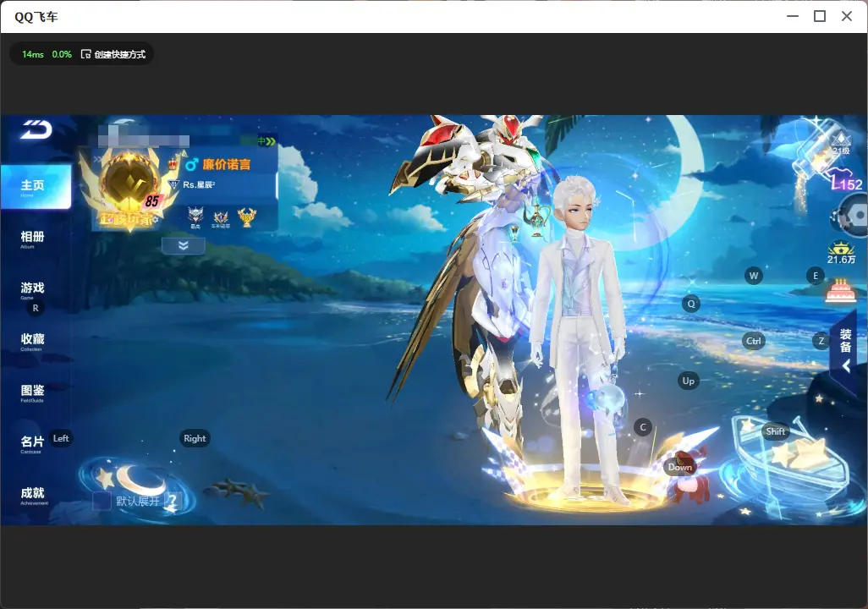Click the golden trophy medal icon
Screen dimensions: 868x609
coord(247,217)
